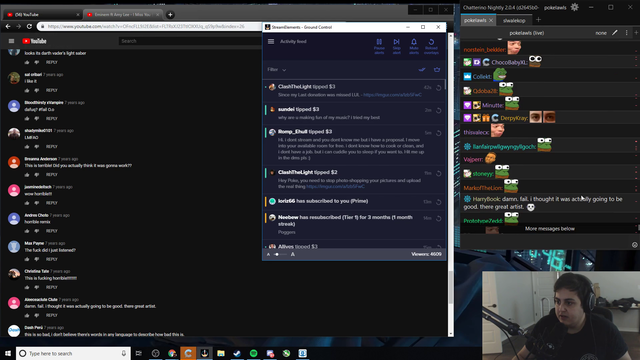Open the imgur link in ClashTheLight's $2 tip
The width and height of the screenshot is (640, 360).
tap(335, 187)
